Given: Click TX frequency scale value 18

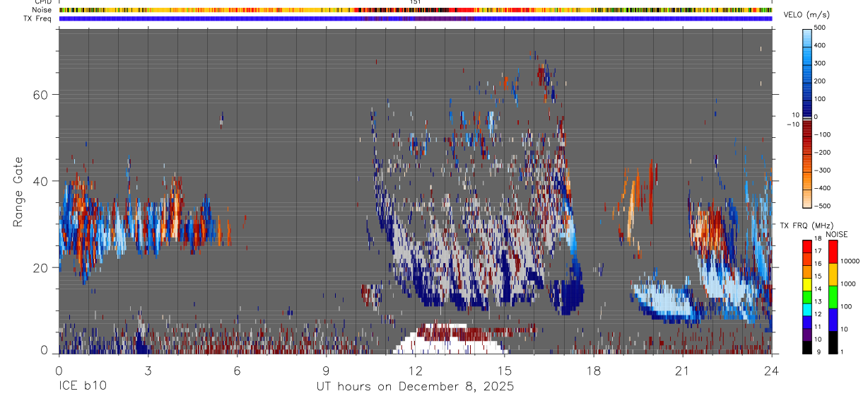Looking at the screenshot, I should pyautogui.click(x=818, y=240).
